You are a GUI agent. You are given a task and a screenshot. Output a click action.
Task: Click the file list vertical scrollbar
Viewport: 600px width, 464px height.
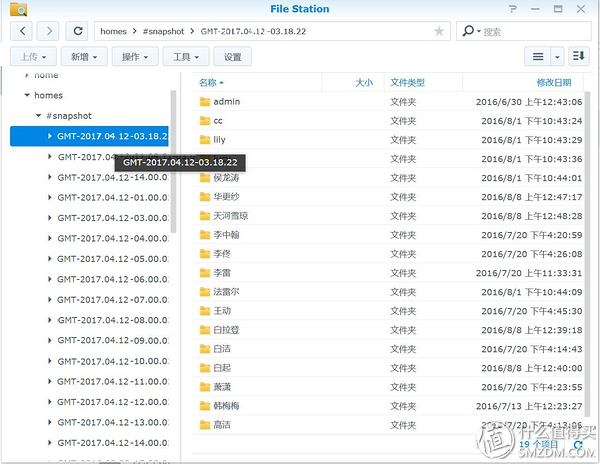[x=587, y=254]
